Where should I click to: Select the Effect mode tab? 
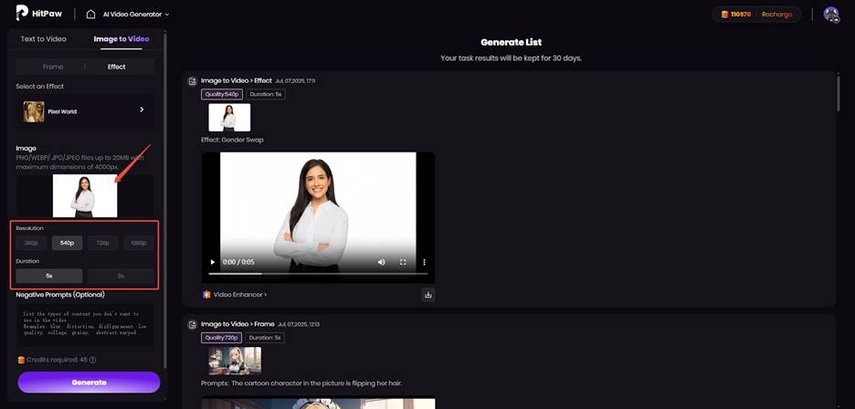[x=117, y=67]
